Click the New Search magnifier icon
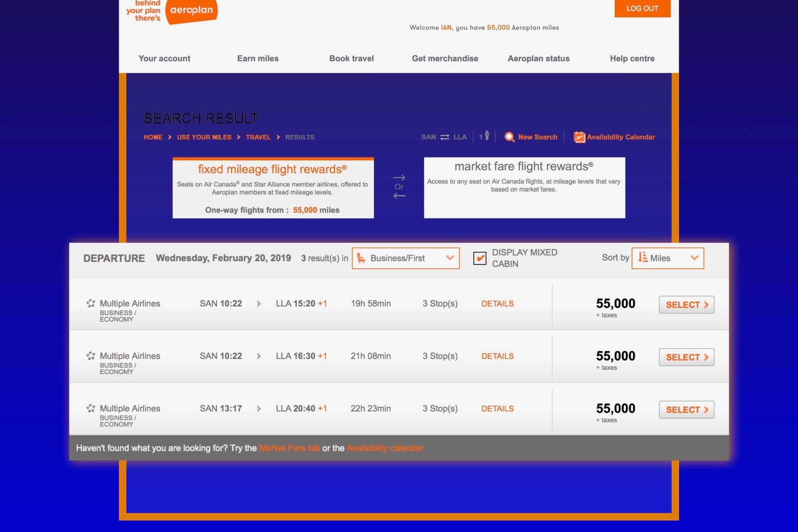 point(509,137)
